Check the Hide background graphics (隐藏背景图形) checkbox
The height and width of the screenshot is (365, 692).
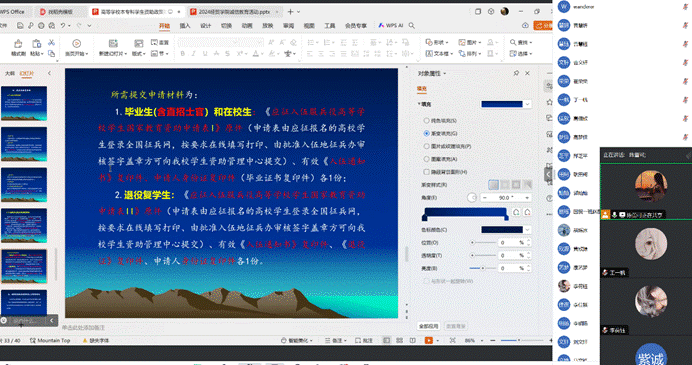(426, 172)
